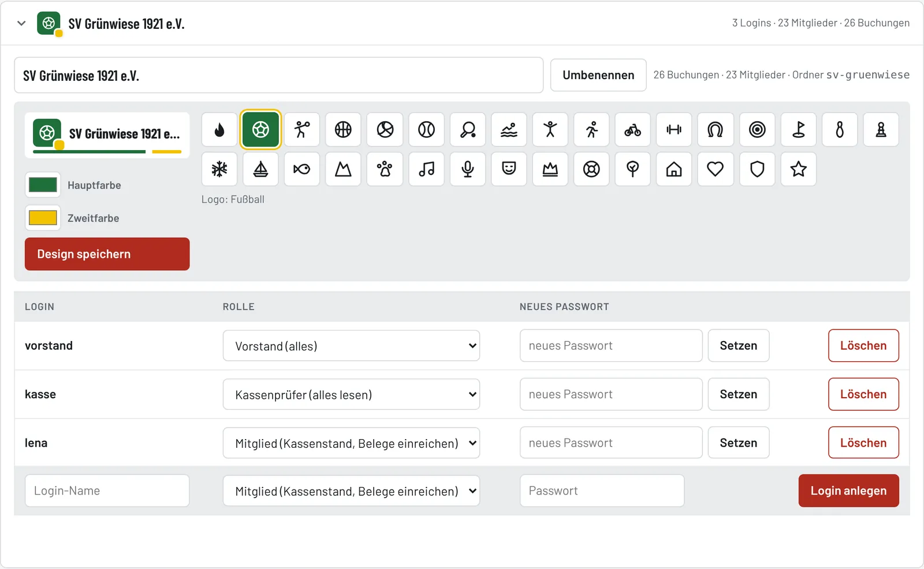The image size is (924, 569).
Task: Select the bowling pin logo
Action: coord(840,129)
